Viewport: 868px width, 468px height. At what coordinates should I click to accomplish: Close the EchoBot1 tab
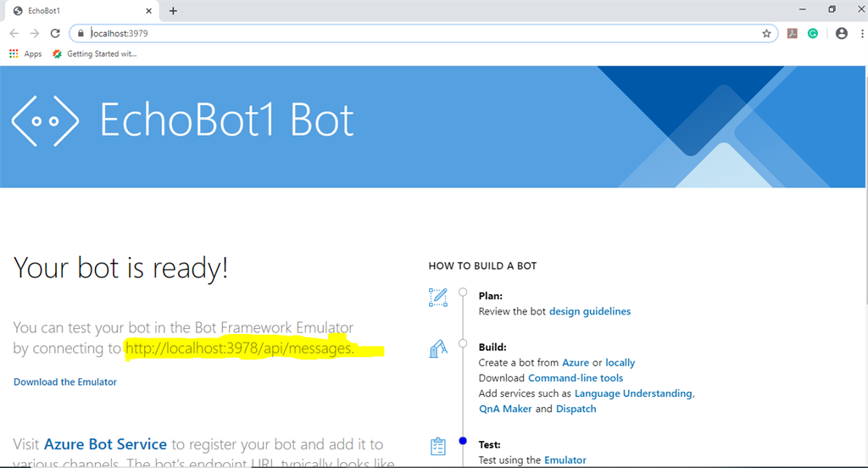pos(148,10)
